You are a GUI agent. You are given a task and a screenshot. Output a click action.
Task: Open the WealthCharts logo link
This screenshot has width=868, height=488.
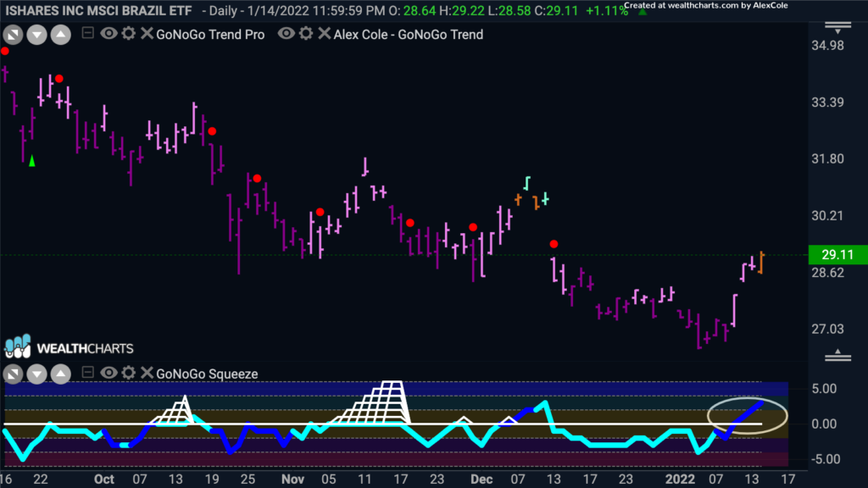(x=70, y=347)
